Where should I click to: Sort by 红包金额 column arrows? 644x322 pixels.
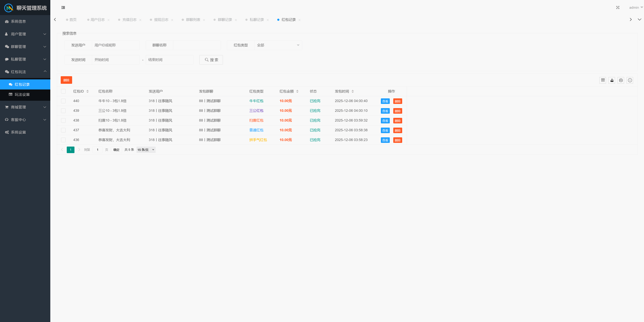click(x=297, y=91)
